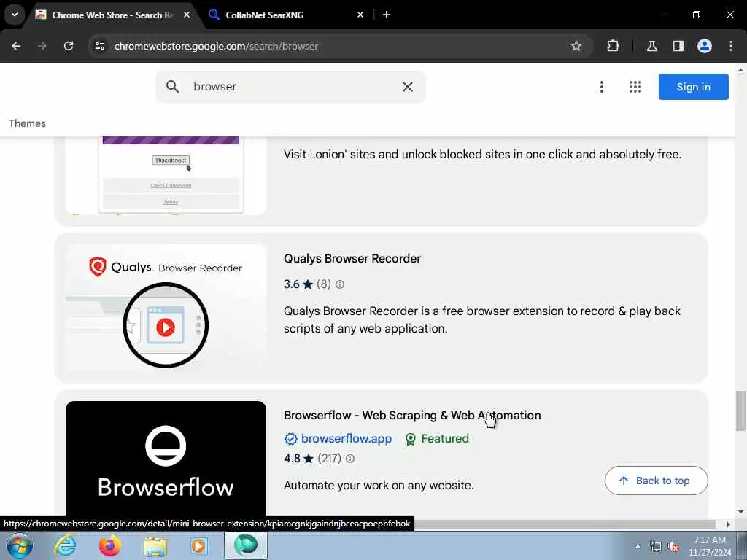
Task: Open Chrome's three-dot menu
Action: click(x=731, y=46)
